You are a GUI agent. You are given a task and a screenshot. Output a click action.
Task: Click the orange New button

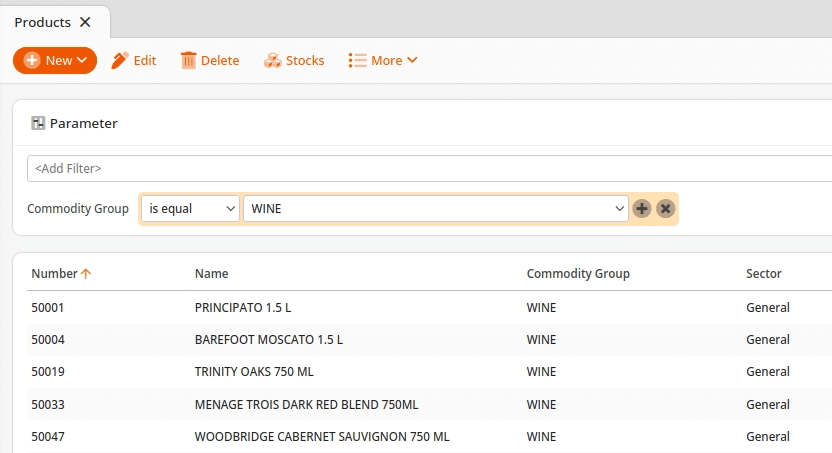[x=55, y=60]
